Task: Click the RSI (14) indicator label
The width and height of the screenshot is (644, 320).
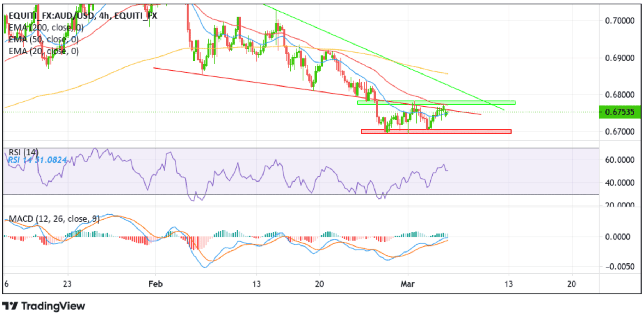Action: point(23,152)
